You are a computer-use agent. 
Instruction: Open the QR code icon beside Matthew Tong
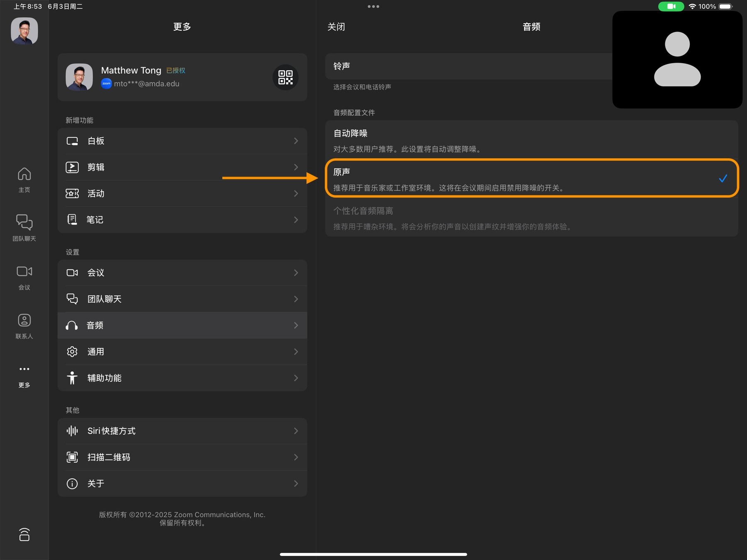tap(286, 77)
